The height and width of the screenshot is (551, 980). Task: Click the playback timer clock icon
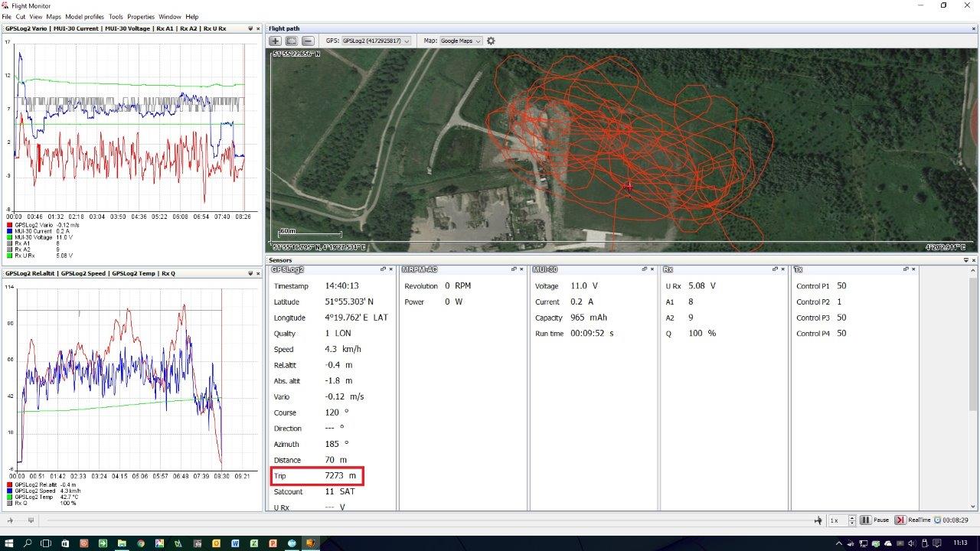point(937,520)
